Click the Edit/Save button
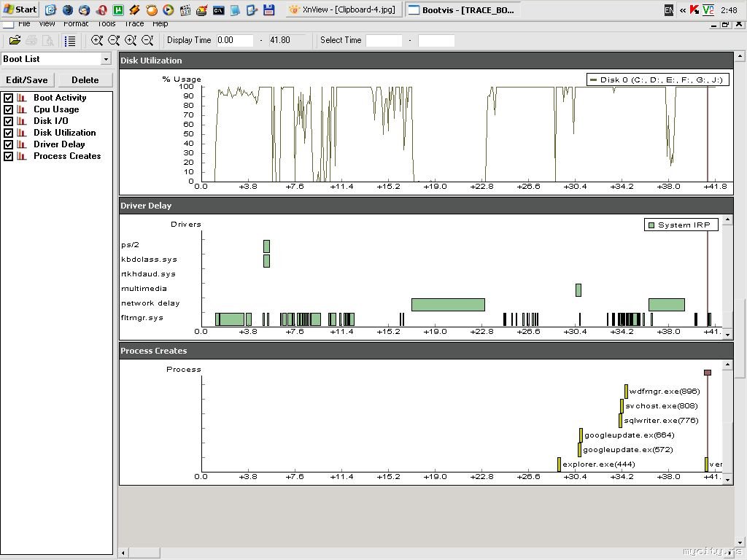This screenshot has height=560, width=747. 27,80
